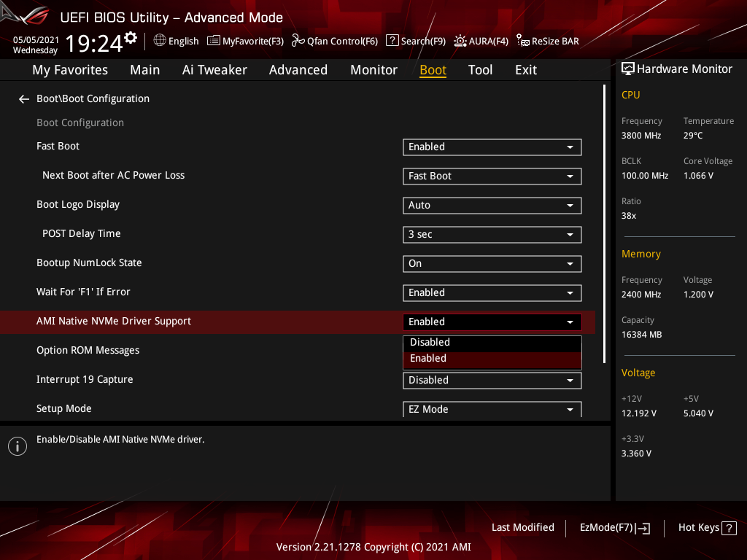
Task: Collapse AMI Native NVMe Driver Support dropdown
Action: 492,322
